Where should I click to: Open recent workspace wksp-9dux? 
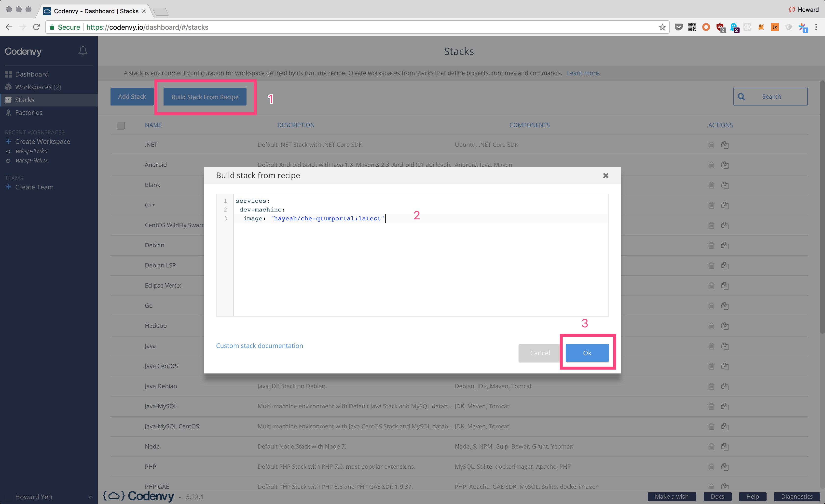[32, 160]
